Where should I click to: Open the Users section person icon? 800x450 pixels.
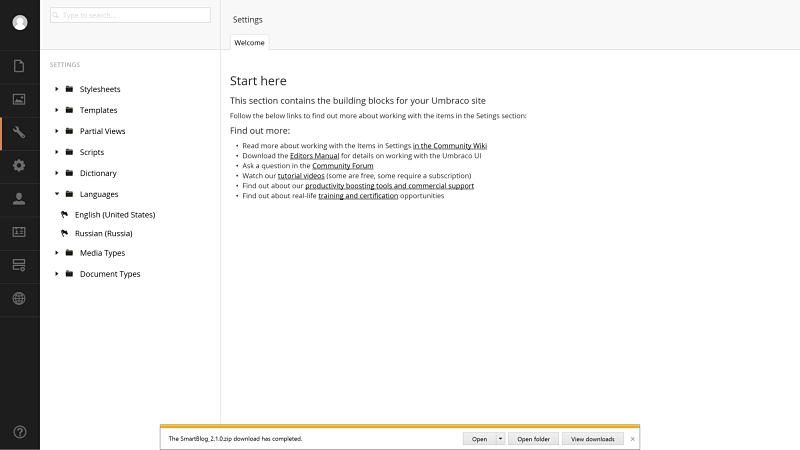pyautogui.click(x=19, y=198)
